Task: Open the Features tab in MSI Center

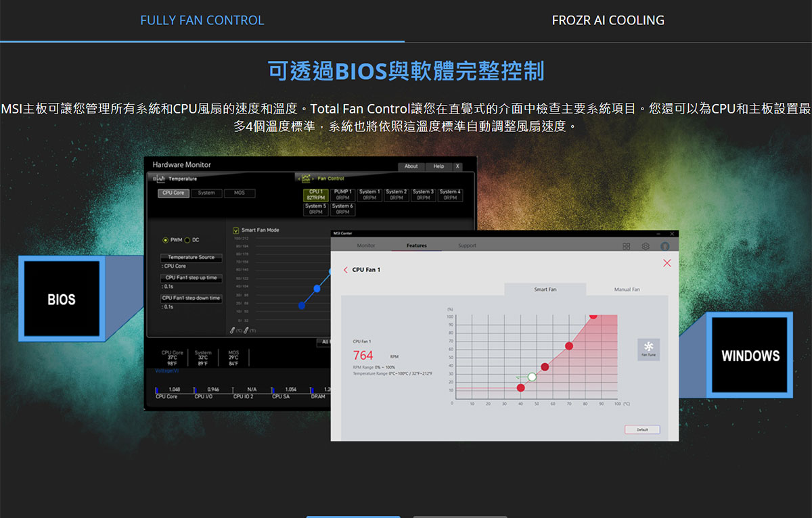Action: [x=417, y=245]
